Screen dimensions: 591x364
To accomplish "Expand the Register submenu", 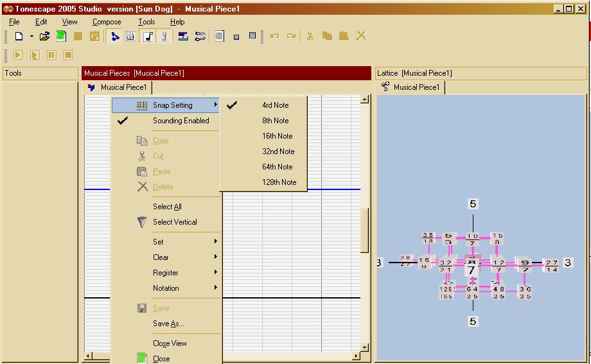I will [166, 273].
